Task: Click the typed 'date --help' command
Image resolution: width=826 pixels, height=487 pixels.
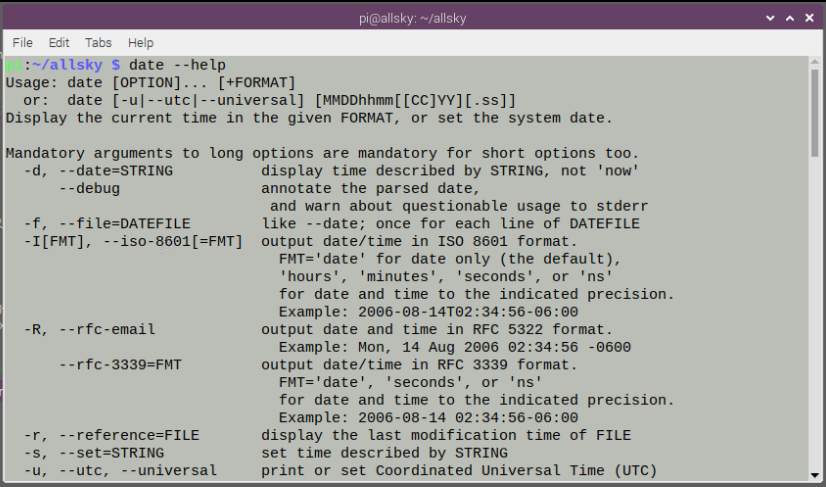Action: [x=178, y=65]
